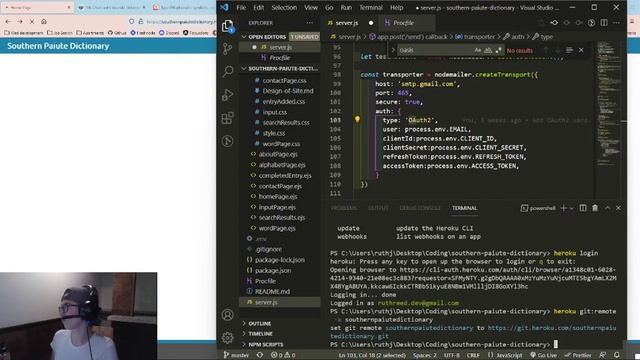Kill terminal with trash icon
Viewport: 640px width, 360px height.
coord(595,208)
